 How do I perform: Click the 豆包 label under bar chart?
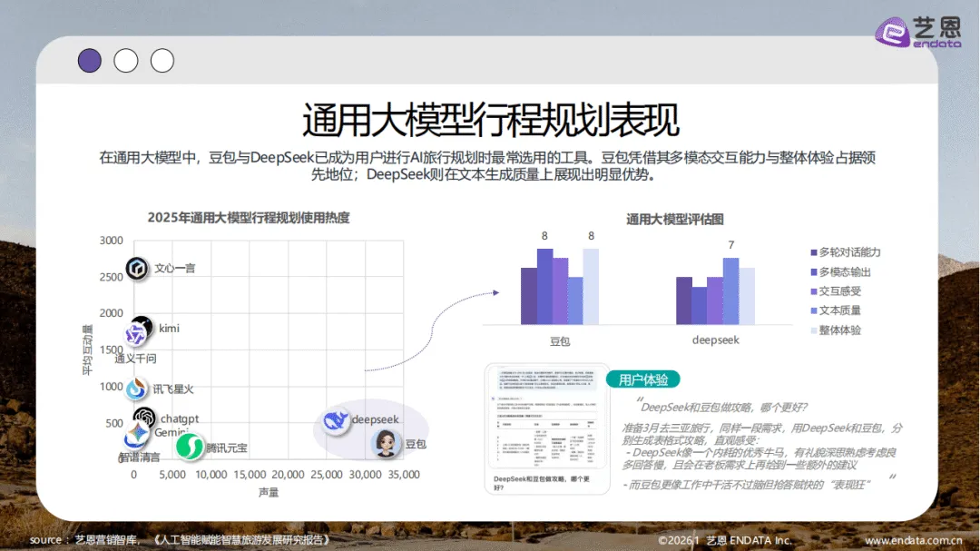click(x=560, y=341)
